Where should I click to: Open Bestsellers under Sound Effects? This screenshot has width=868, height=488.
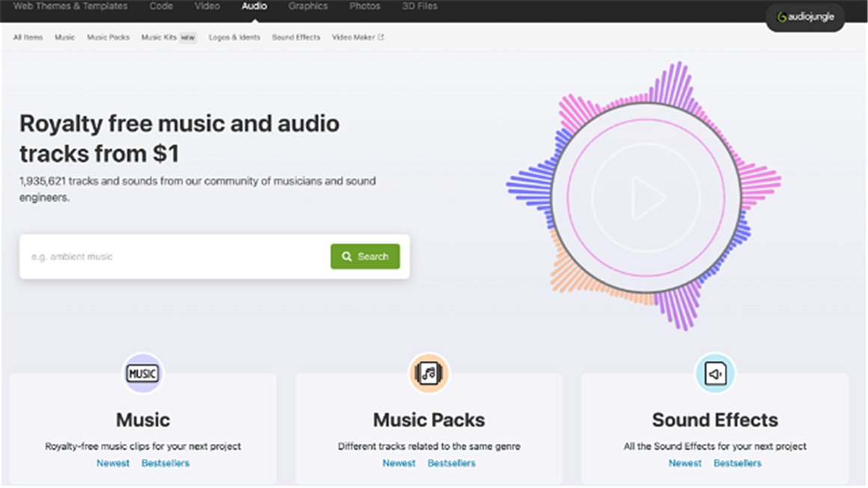click(x=737, y=463)
